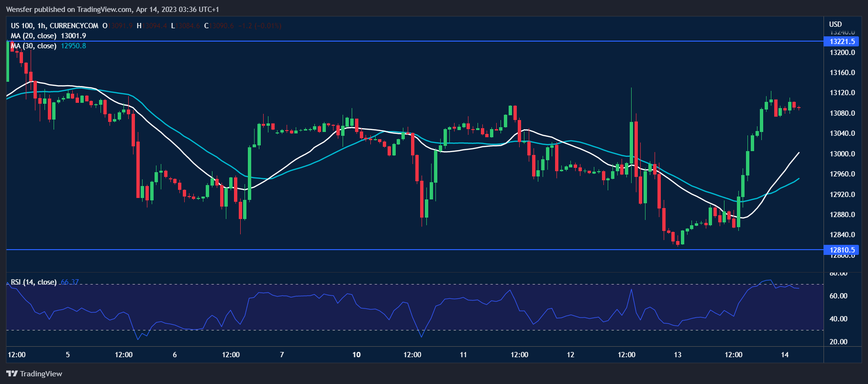Click the MA 30 value 12950.8

tap(73, 46)
